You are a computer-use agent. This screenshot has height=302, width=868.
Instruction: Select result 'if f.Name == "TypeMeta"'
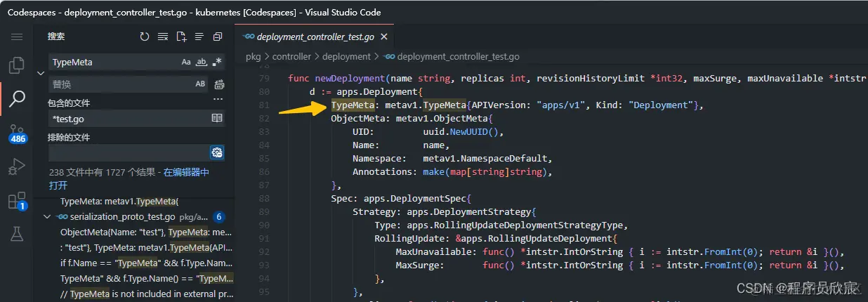pyautogui.click(x=145, y=263)
